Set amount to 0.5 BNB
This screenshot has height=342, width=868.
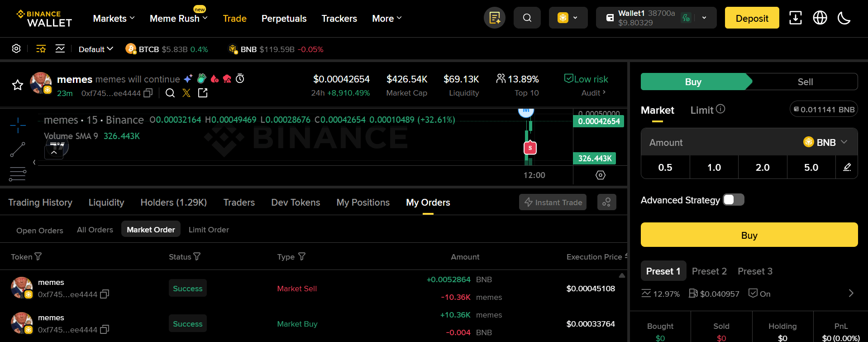coord(665,167)
